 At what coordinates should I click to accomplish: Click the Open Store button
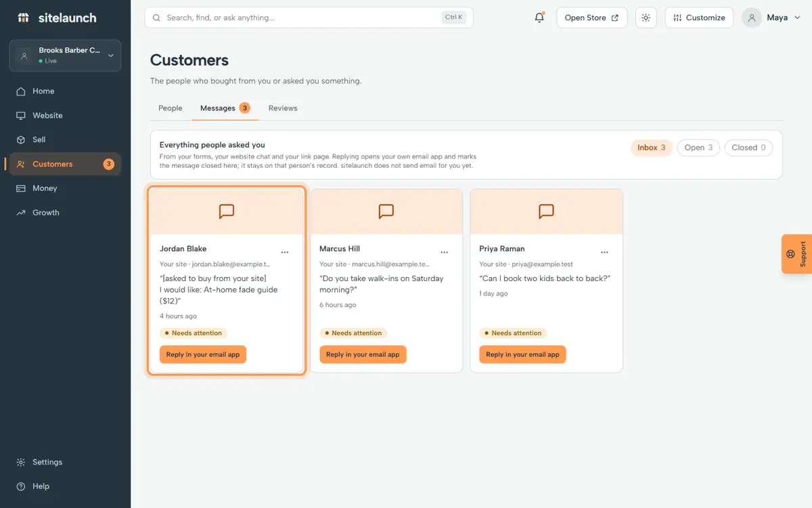pyautogui.click(x=592, y=18)
